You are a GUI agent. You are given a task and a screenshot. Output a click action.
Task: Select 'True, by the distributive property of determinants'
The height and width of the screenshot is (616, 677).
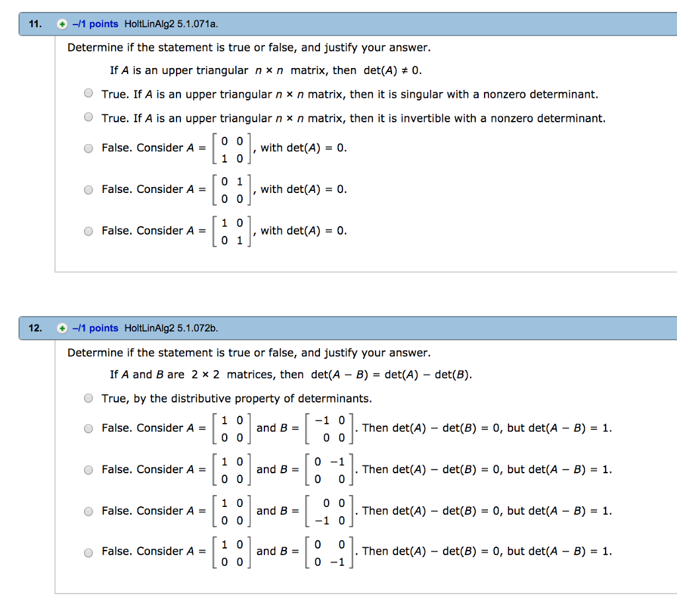pyautogui.click(x=88, y=398)
